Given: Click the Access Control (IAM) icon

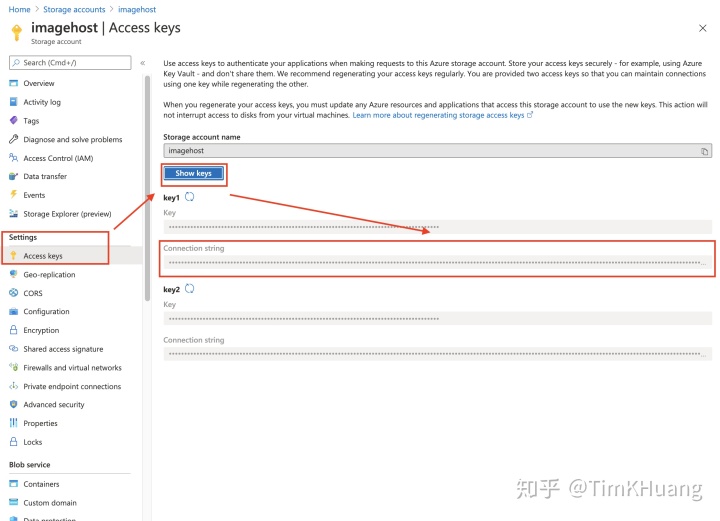Looking at the screenshot, I should 14,158.
